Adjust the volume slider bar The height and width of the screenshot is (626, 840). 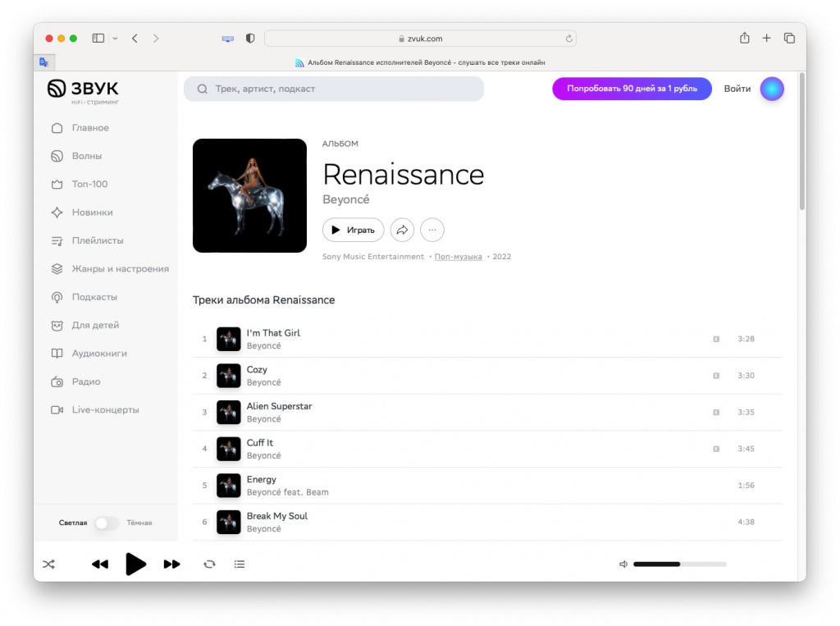tap(680, 564)
